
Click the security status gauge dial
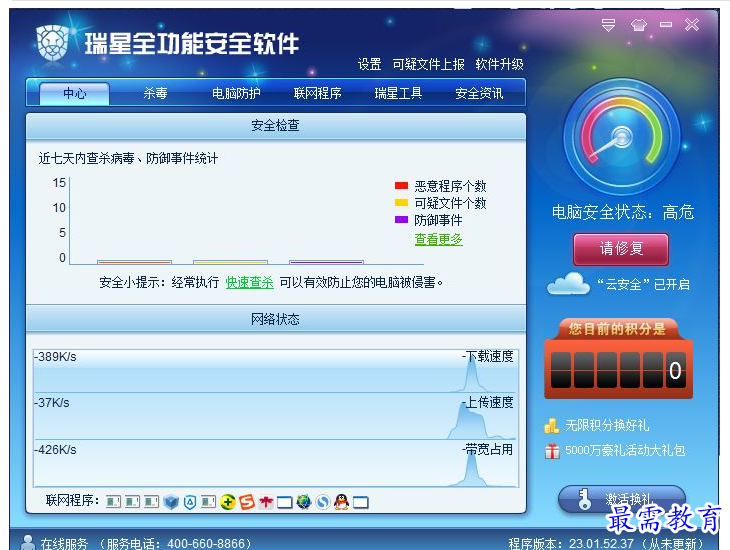pos(622,137)
